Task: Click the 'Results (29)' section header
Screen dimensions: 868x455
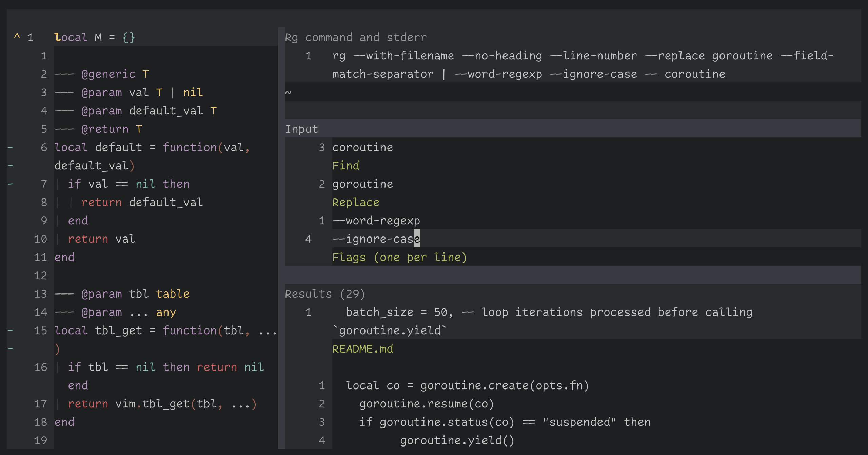Action: [x=325, y=294]
